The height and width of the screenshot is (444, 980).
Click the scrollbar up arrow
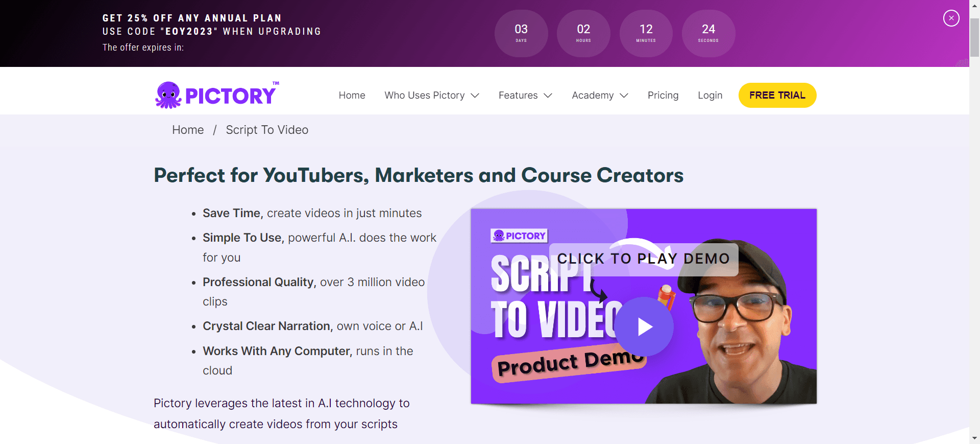[x=974, y=5]
